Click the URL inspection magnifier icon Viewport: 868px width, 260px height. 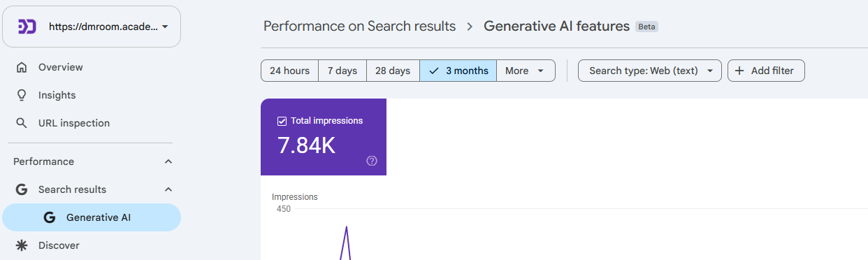pyautogui.click(x=22, y=123)
